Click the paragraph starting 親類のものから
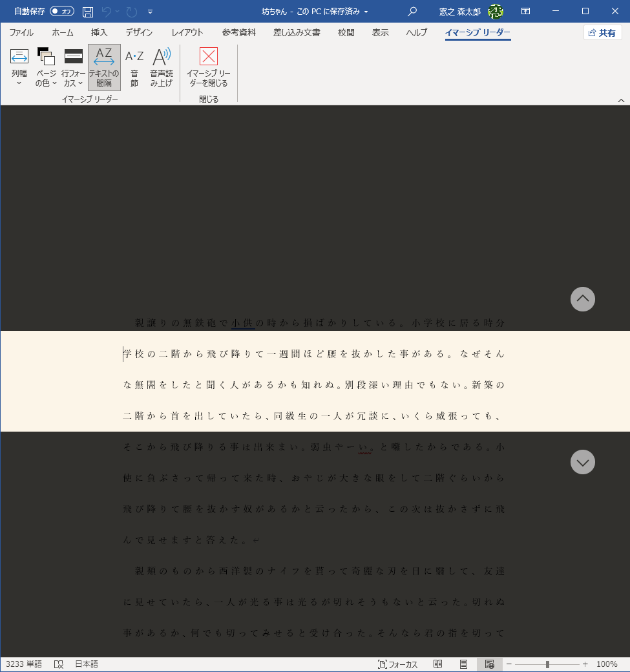 (x=314, y=602)
